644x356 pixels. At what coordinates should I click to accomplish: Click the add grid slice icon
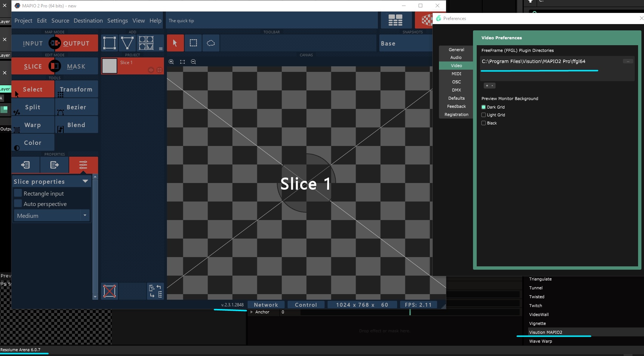click(146, 43)
